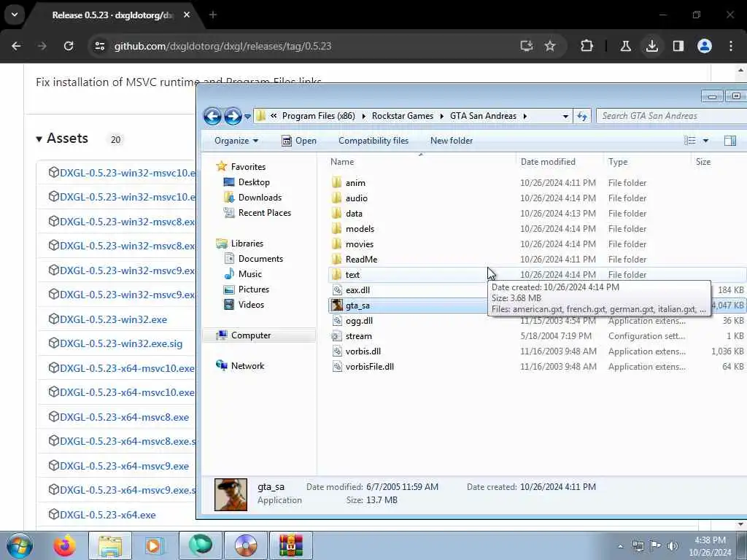
Task: Open the view options dropdown arrow
Action: tap(705, 141)
